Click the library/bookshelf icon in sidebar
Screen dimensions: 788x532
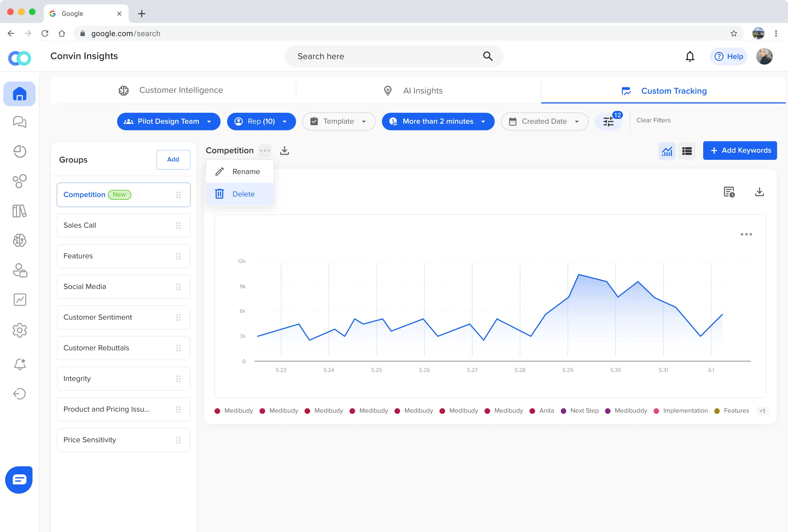pos(19,211)
